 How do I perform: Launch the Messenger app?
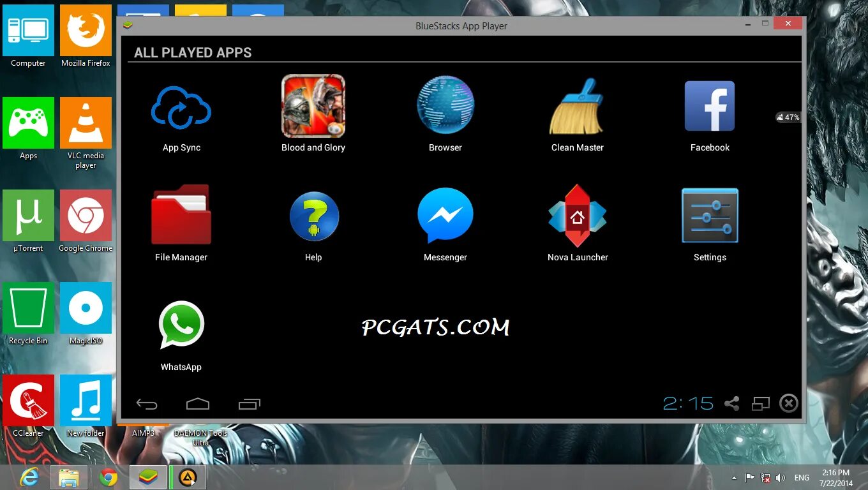pos(445,216)
